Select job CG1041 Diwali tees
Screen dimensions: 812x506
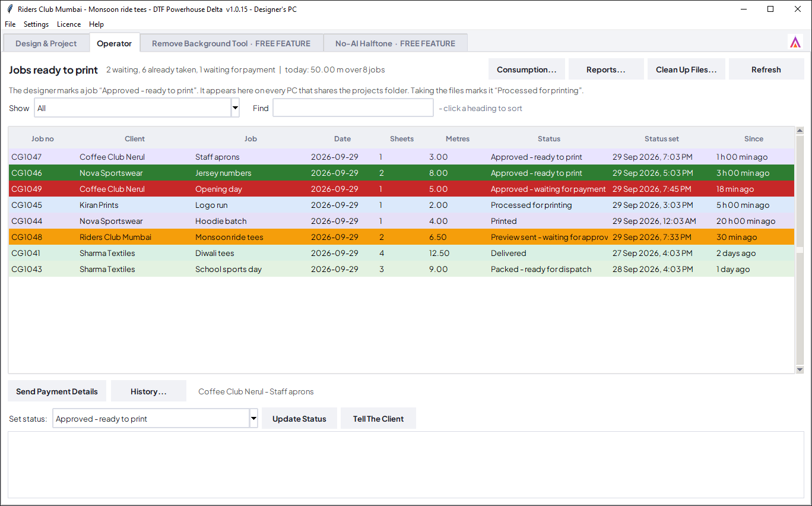(x=402, y=254)
